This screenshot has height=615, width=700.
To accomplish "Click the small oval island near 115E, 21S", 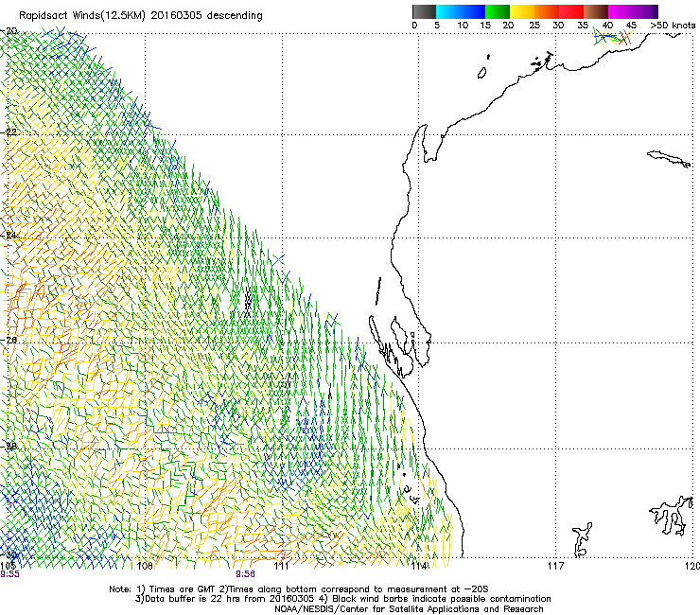I will (481, 73).
